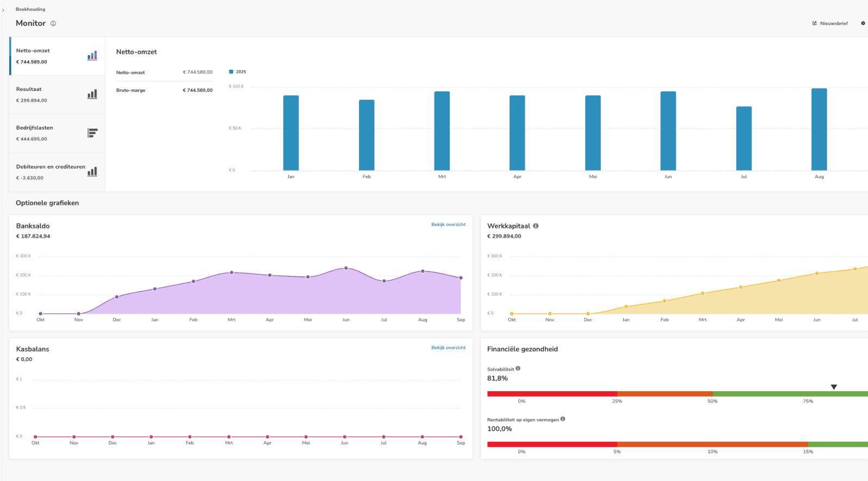Click the info icon next to Monitor
The image size is (868, 481).
pos(53,23)
